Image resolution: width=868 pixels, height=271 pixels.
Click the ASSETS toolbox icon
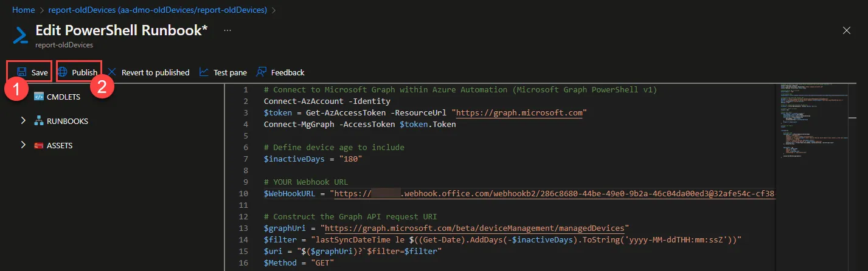(39, 145)
